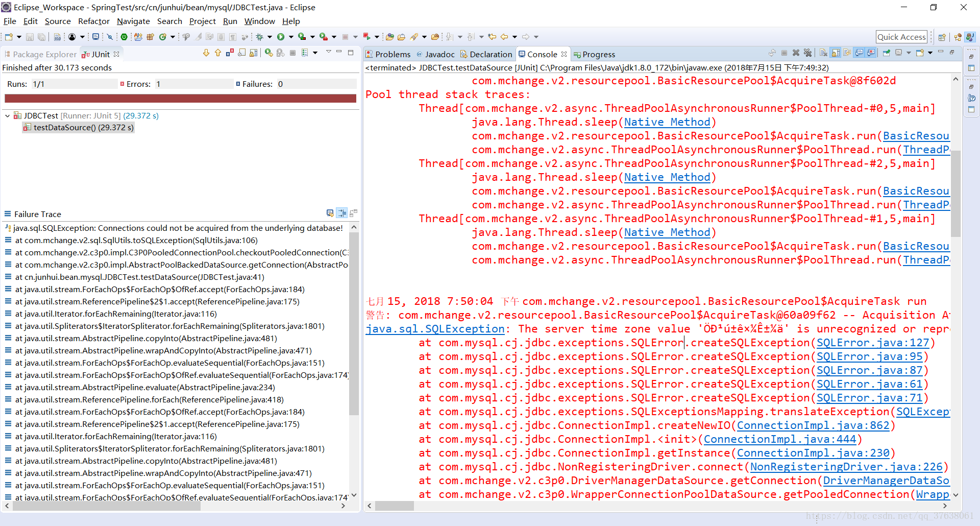Screen dimensions: 980x526
Task: Toggle Console scroll lock
Action: [x=836, y=53]
